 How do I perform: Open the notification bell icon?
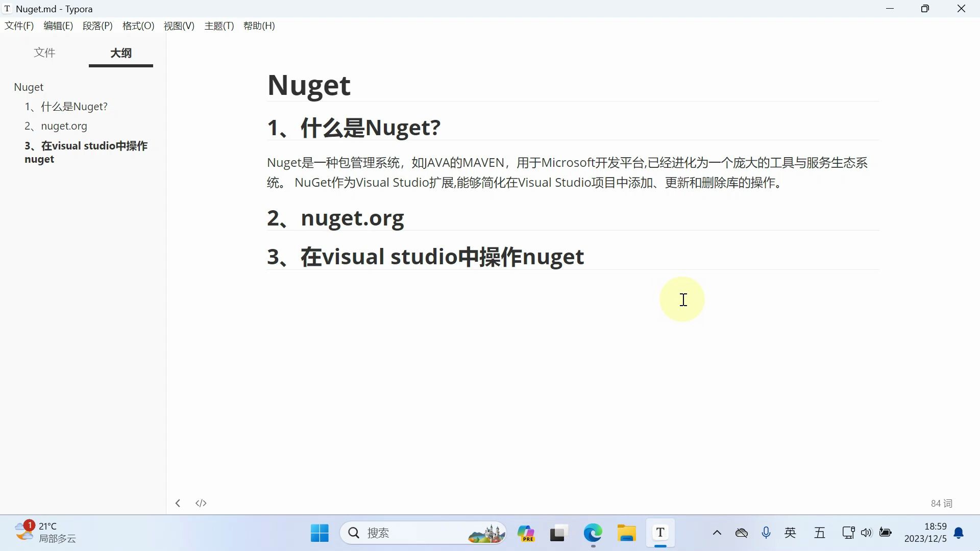click(959, 533)
